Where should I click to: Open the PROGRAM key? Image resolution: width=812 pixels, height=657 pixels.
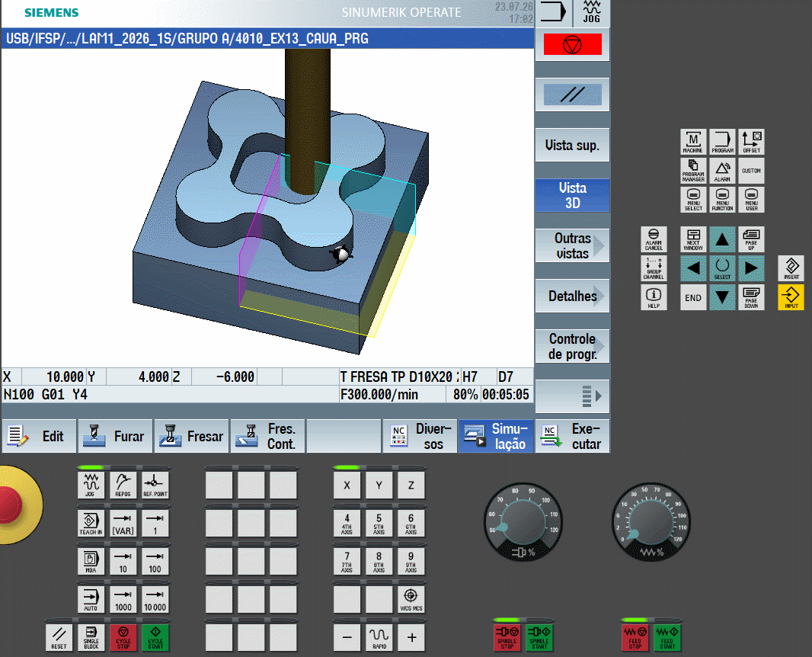coord(722,143)
